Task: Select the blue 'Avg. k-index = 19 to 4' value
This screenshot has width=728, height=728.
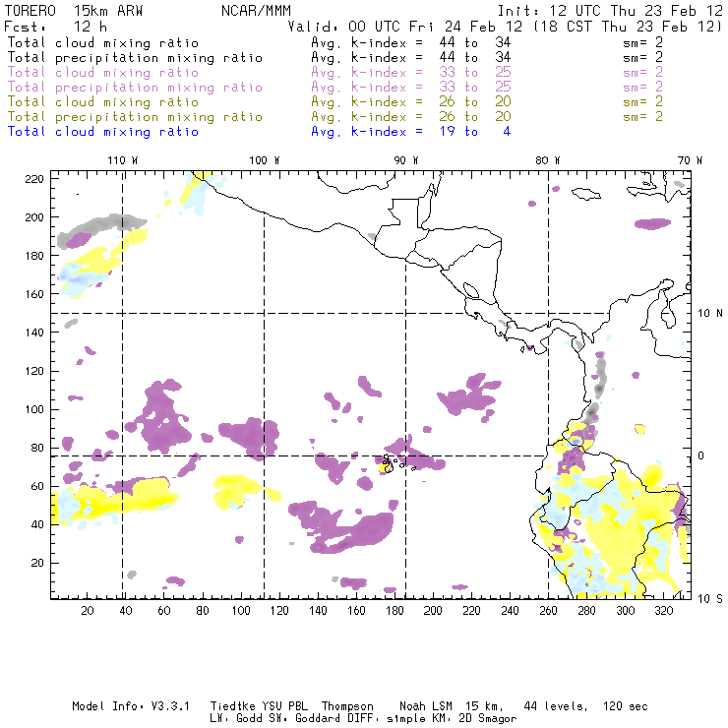Action: [x=411, y=132]
